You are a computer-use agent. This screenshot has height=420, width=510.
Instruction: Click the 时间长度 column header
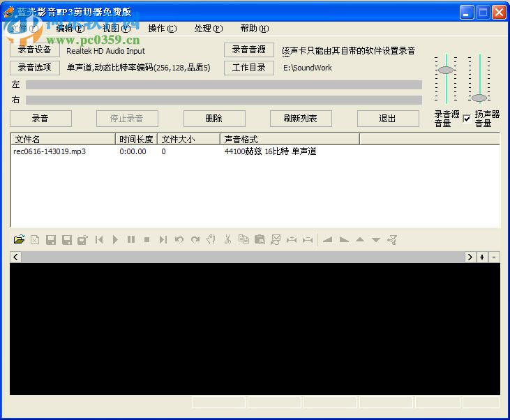click(x=136, y=140)
